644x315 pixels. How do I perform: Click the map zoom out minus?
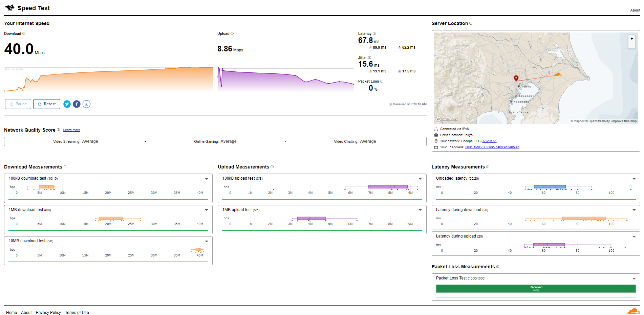pos(631,45)
